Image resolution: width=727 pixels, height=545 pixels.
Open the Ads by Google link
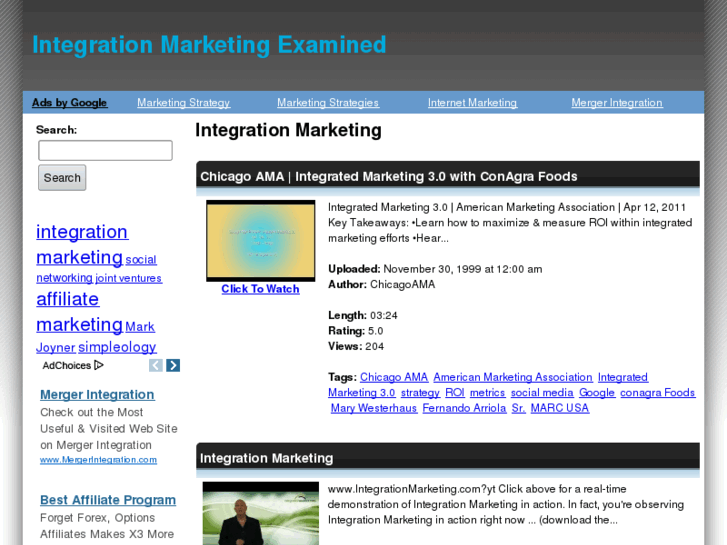pyautogui.click(x=70, y=103)
